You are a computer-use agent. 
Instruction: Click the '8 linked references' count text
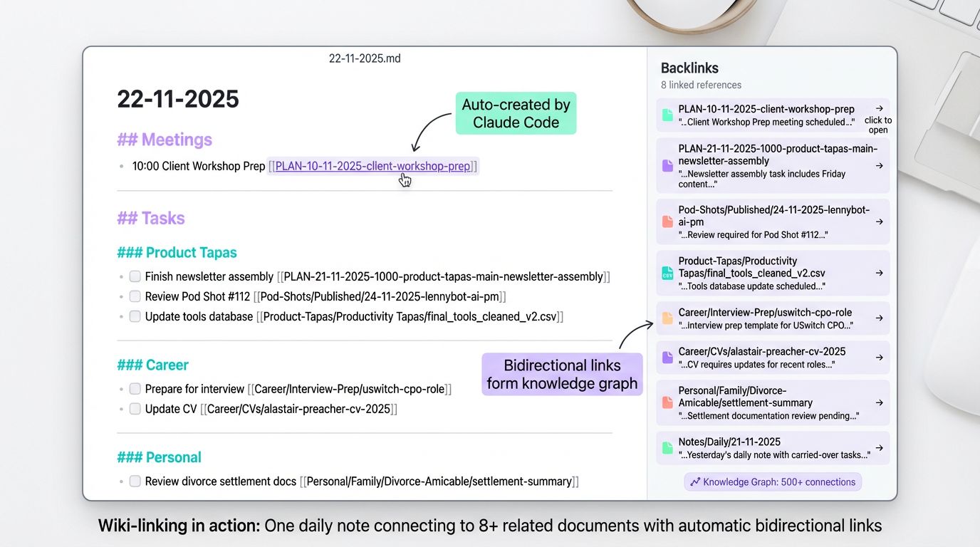pyautogui.click(x=702, y=85)
